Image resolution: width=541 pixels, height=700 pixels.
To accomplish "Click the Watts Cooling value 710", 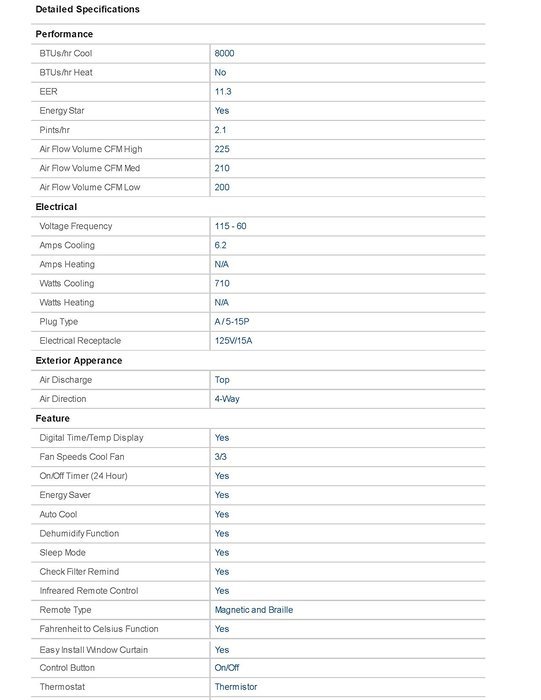I will tap(222, 283).
